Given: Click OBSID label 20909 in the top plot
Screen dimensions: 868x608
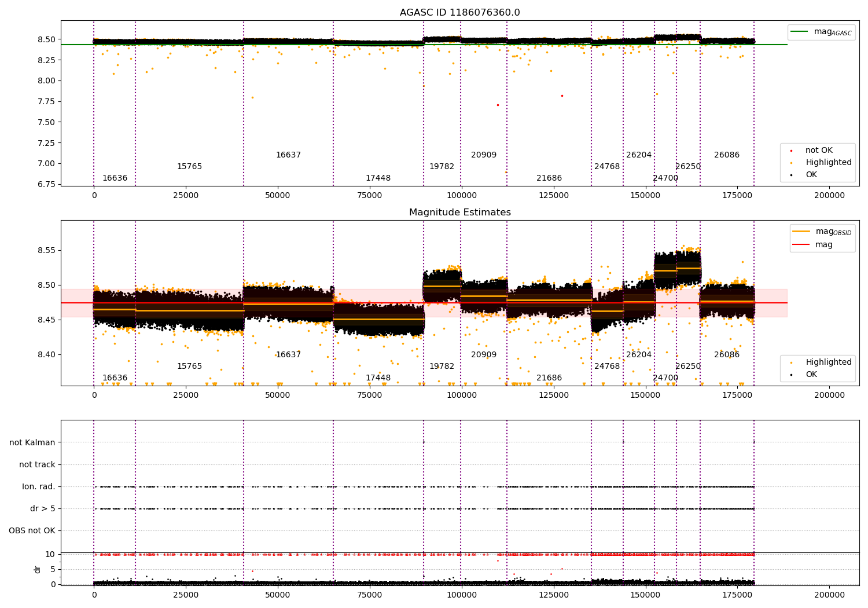Looking at the screenshot, I should click(484, 155).
